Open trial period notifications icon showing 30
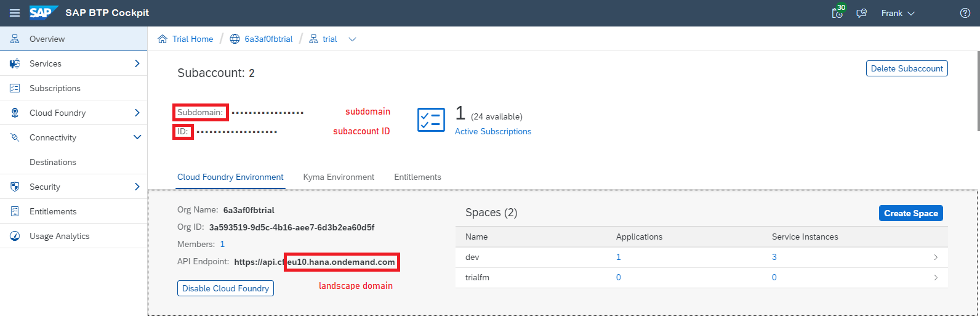 (x=838, y=12)
